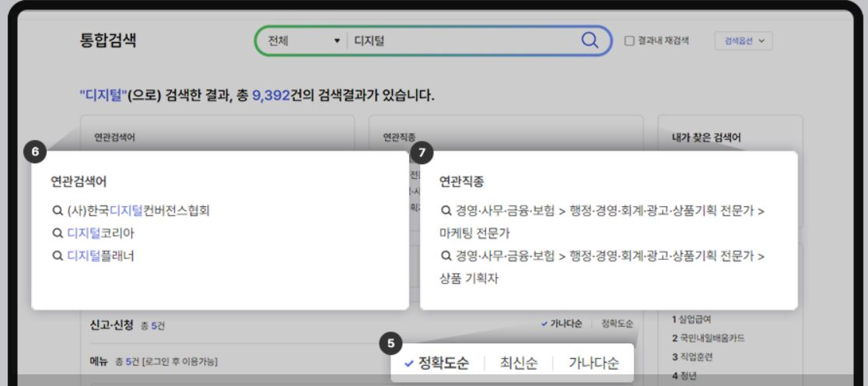Click magnifier icon beside 상품 기획자 job path
The width and height of the screenshot is (868, 386).
click(446, 256)
